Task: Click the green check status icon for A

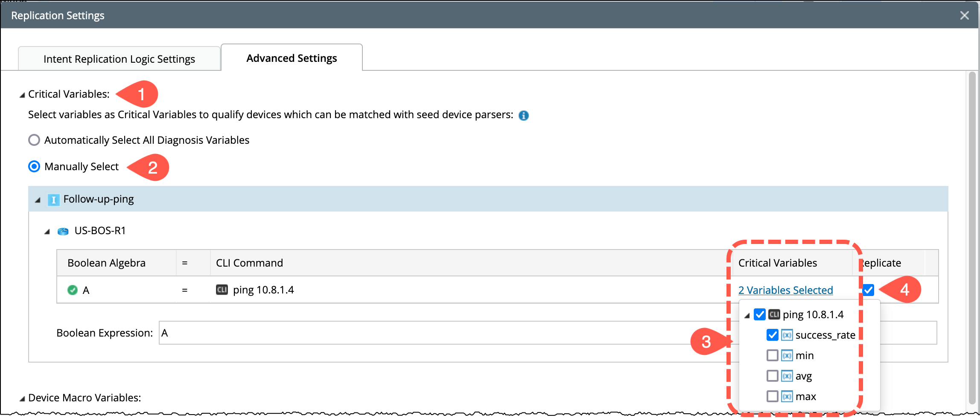Action: pos(73,290)
